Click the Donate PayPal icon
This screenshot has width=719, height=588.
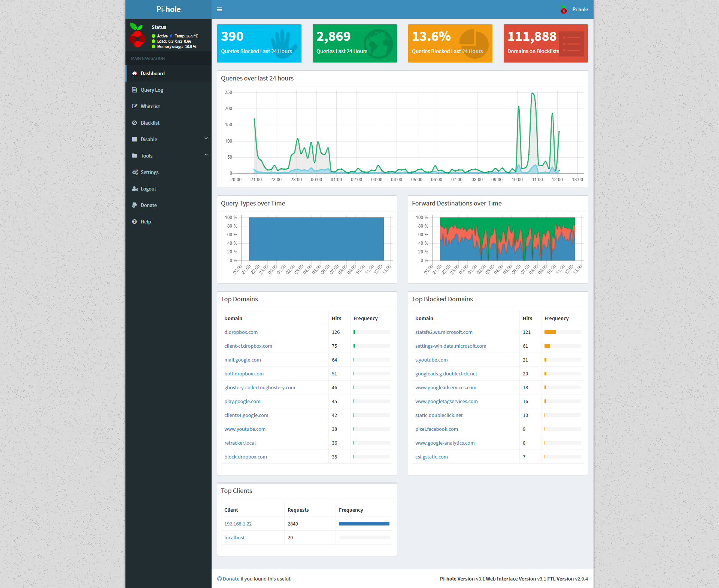click(x=134, y=205)
